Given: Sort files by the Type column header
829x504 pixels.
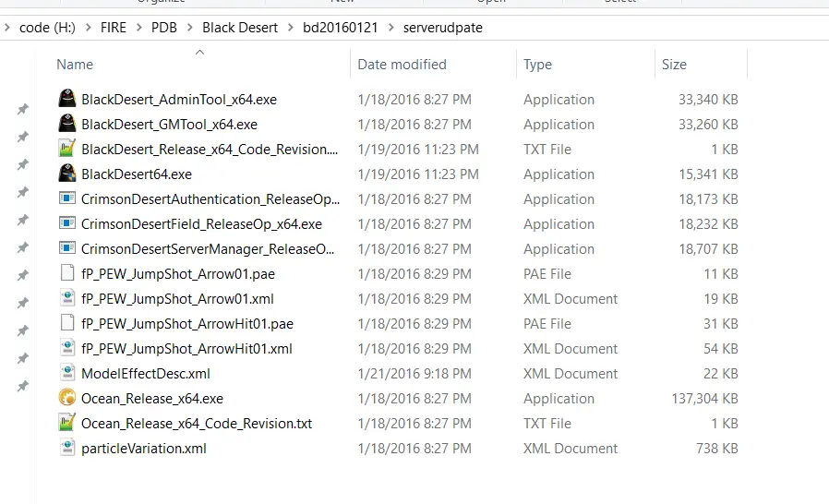Looking at the screenshot, I should point(537,65).
